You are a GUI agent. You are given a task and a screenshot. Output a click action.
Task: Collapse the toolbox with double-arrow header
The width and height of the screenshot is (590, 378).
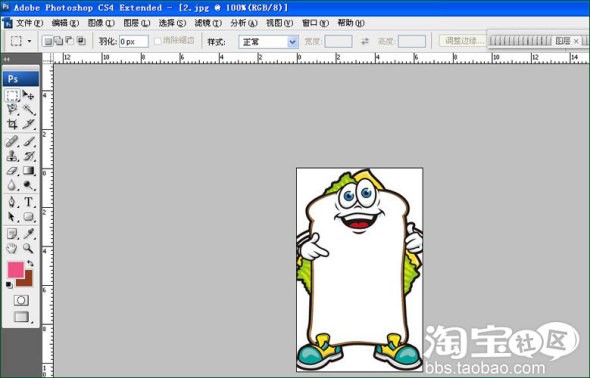pos(7,59)
